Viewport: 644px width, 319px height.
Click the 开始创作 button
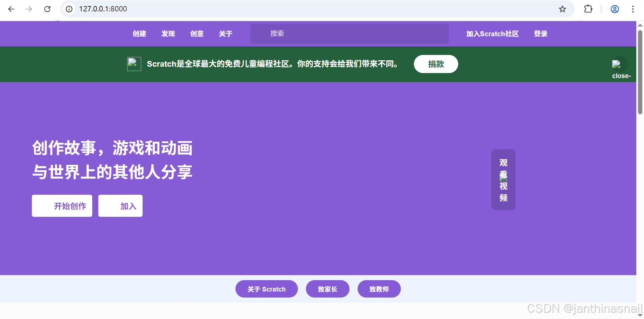click(62, 206)
